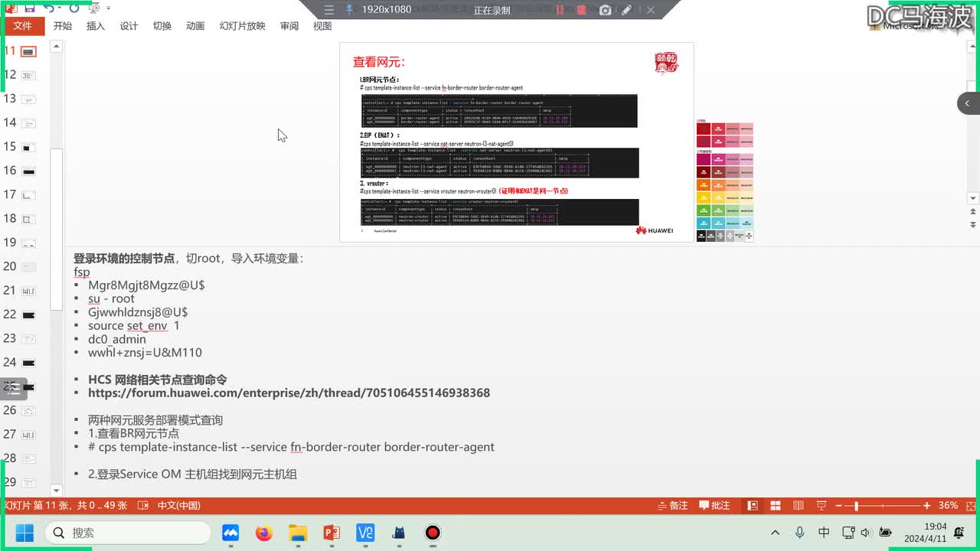Switch to Reading view icon
This screenshot has width=980, height=551.
(x=799, y=506)
